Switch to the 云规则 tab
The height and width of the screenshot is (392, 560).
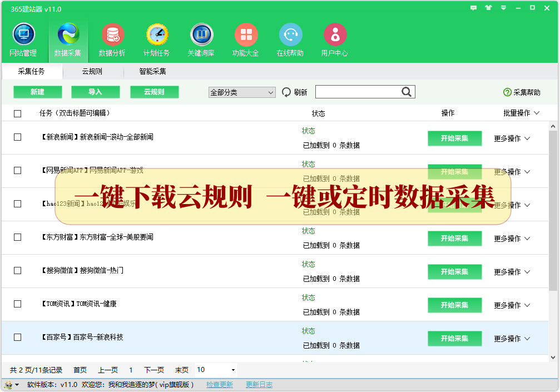(92, 71)
